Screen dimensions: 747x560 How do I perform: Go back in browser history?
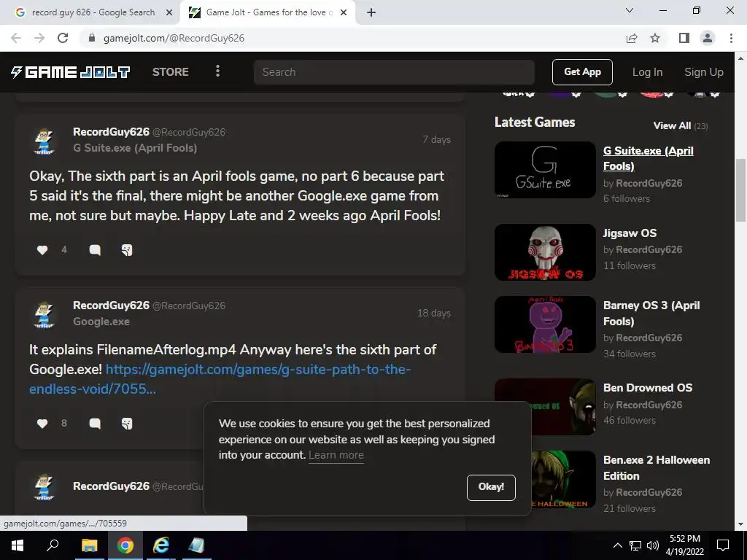[16, 38]
